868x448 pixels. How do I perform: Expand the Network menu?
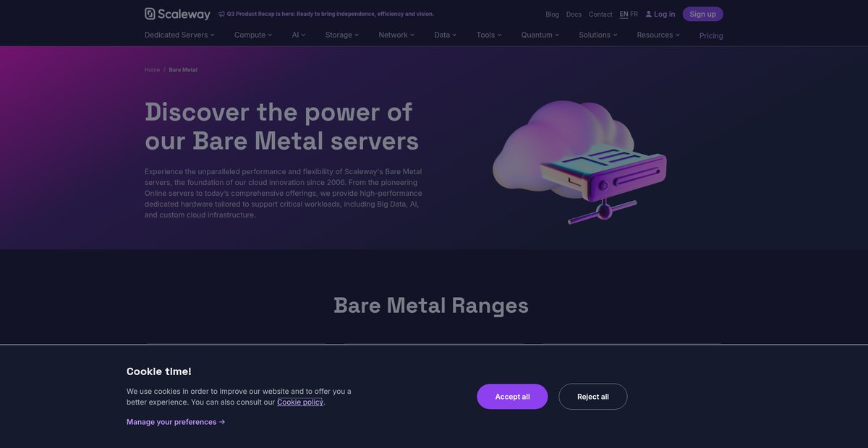point(396,35)
